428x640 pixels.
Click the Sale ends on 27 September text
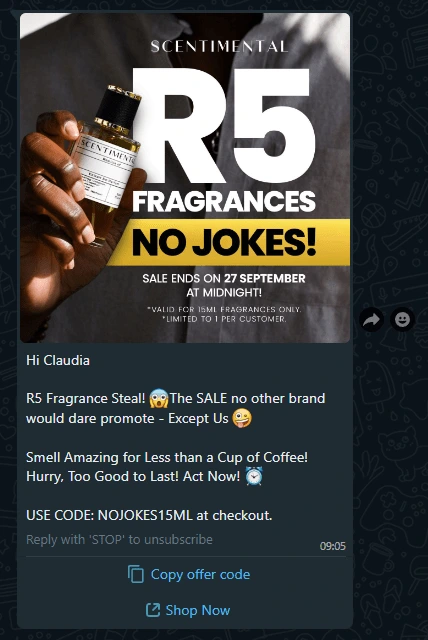point(224,279)
